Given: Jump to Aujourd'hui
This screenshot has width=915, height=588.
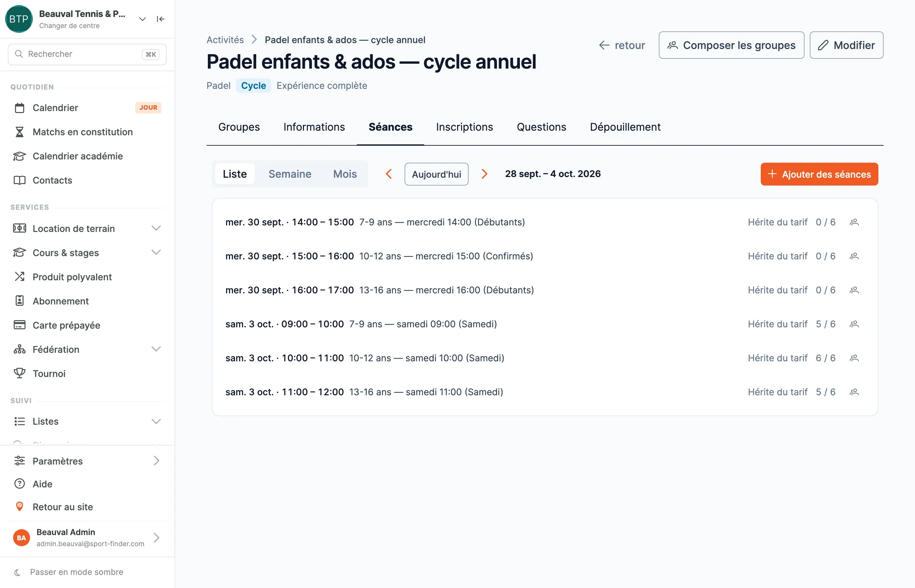Looking at the screenshot, I should (x=436, y=174).
